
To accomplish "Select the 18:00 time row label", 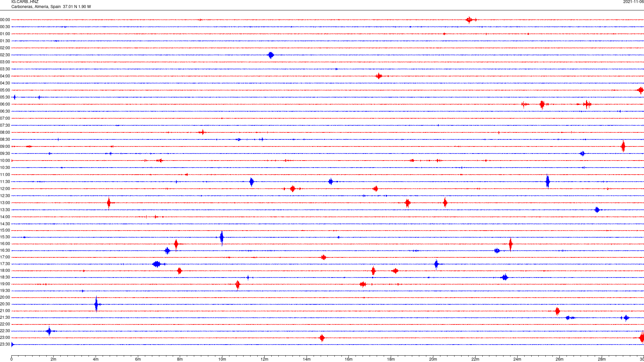I will (5, 270).
